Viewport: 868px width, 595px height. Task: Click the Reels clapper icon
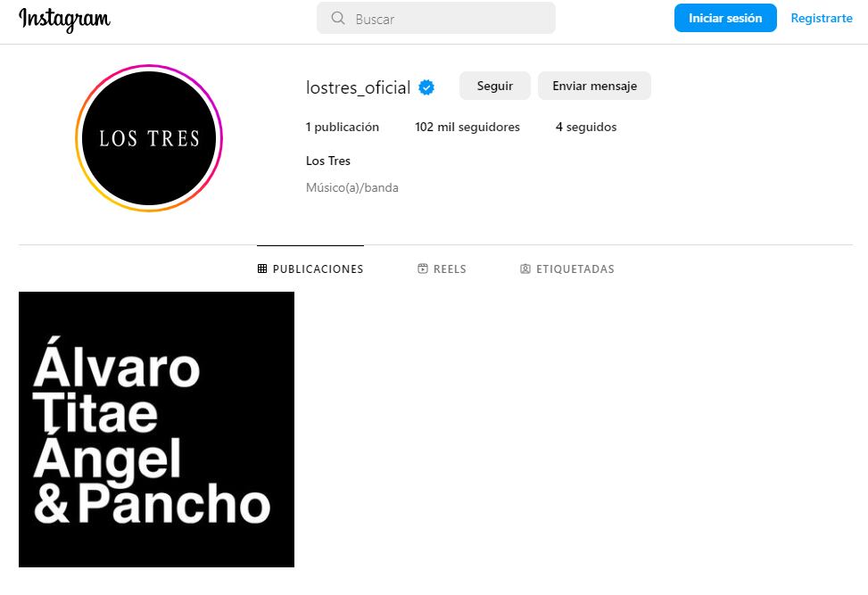(422, 269)
